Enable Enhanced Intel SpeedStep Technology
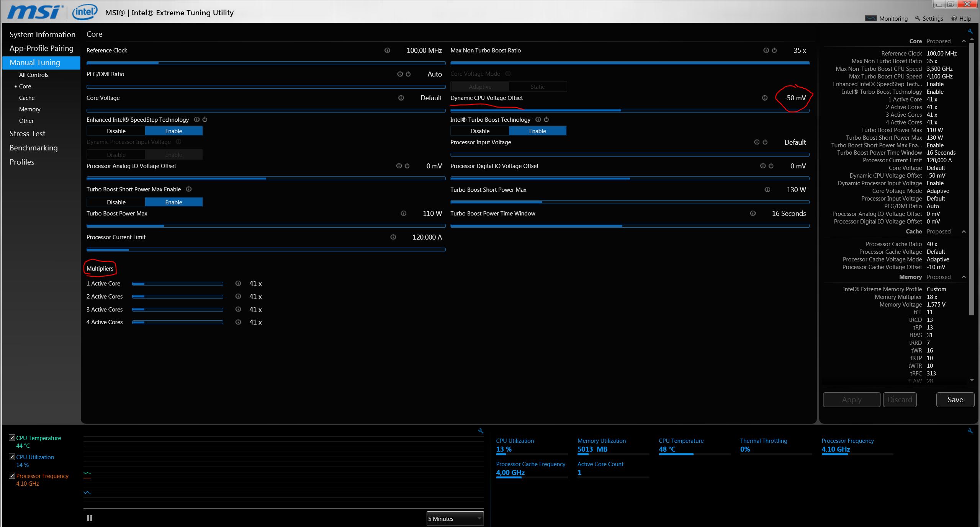Image resolution: width=980 pixels, height=527 pixels. 173,131
